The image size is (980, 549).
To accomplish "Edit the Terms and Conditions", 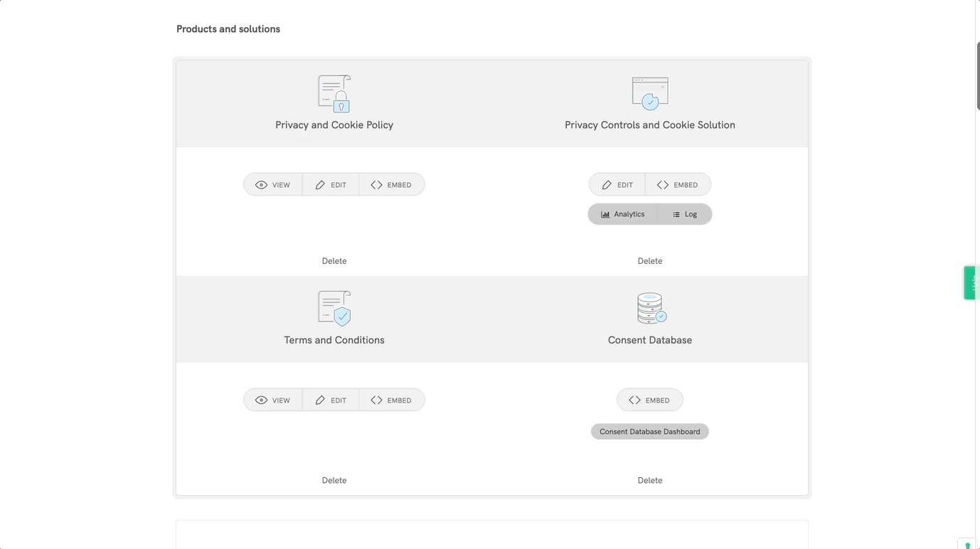I will 331,400.
